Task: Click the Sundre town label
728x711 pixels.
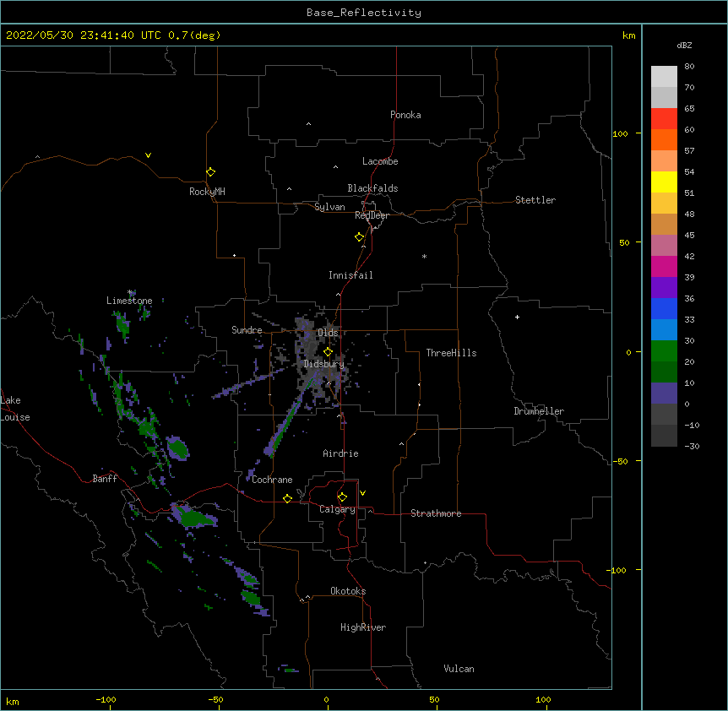Action: pyautogui.click(x=247, y=330)
